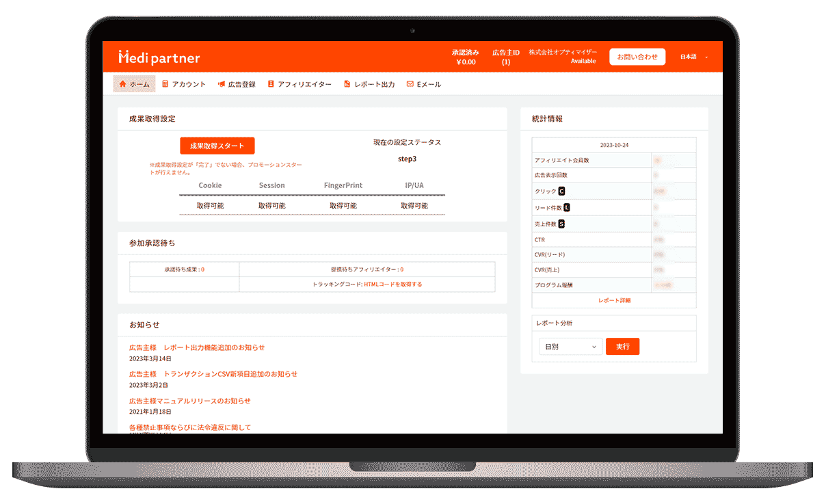Screen dimensions: 826x504
Task: Click the アフィリエイター person icon
Action: 271,84
